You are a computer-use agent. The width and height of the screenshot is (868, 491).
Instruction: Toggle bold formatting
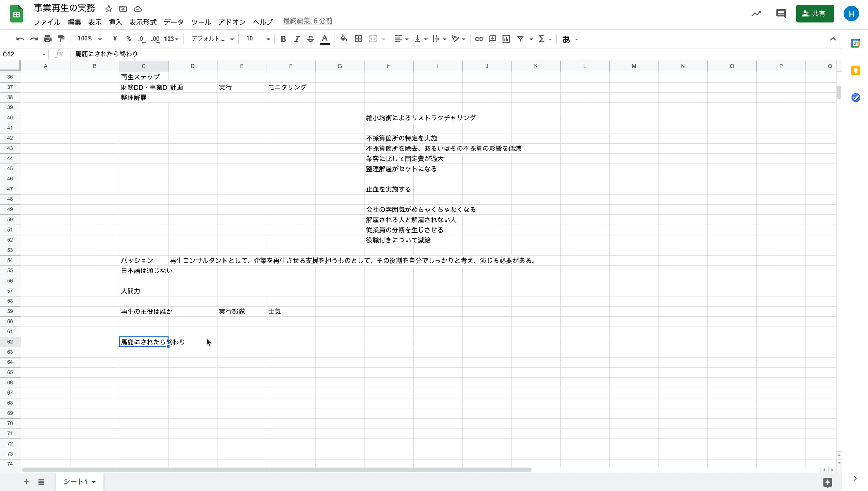pyautogui.click(x=283, y=39)
